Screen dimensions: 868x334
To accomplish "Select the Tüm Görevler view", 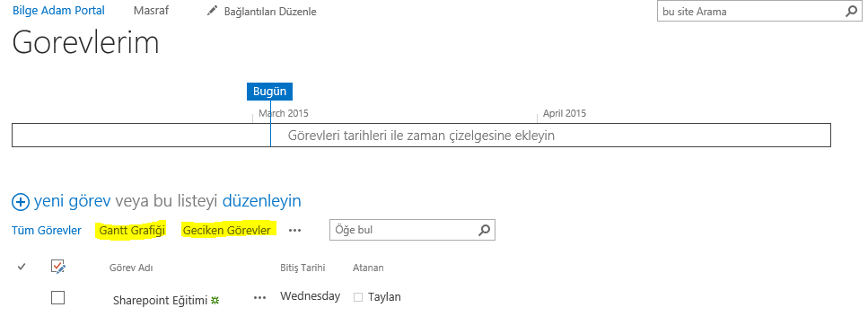I will point(47,231).
